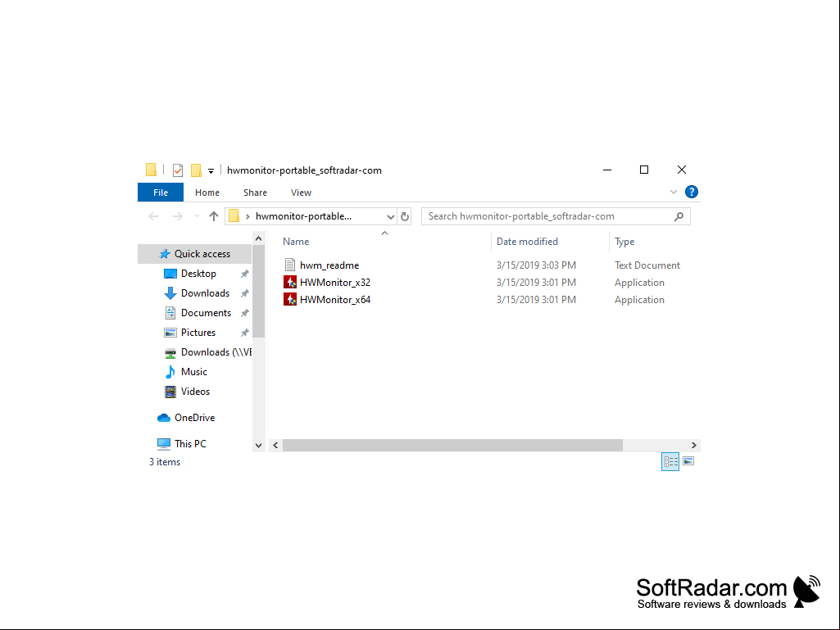This screenshot has height=630, width=840.
Task: Expand the ribbon using the chevron
Action: tap(674, 192)
